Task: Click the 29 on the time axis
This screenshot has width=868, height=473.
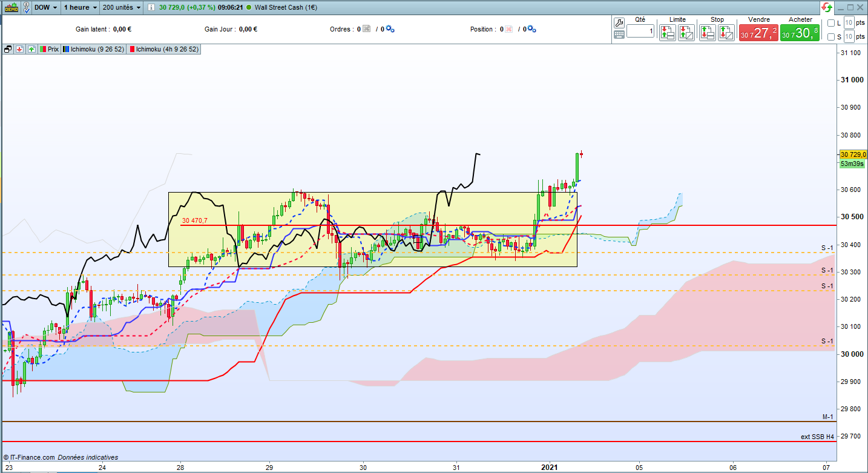Action: click(269, 468)
